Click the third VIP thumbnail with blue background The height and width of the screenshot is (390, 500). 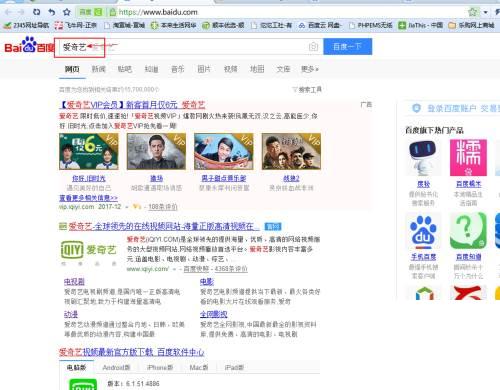pos(224,151)
